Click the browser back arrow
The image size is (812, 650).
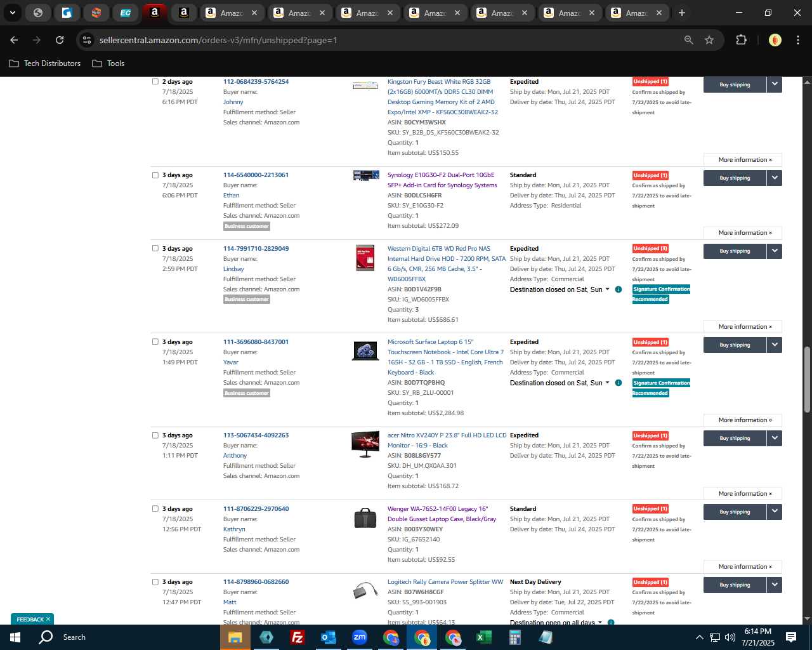click(14, 40)
